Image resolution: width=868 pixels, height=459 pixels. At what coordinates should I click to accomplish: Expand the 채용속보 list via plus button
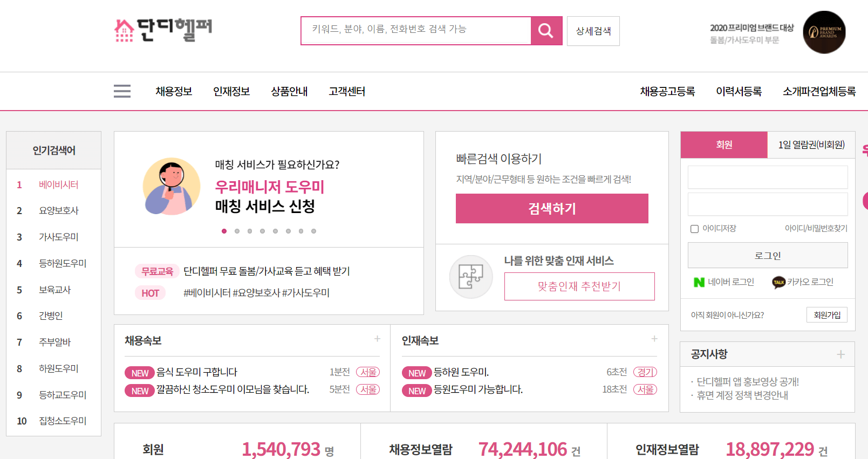click(378, 339)
